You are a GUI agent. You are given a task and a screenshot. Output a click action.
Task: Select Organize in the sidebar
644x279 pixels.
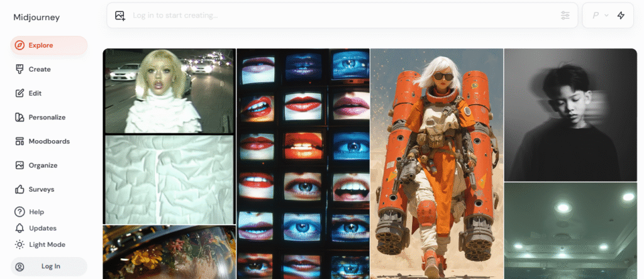[x=49, y=165]
